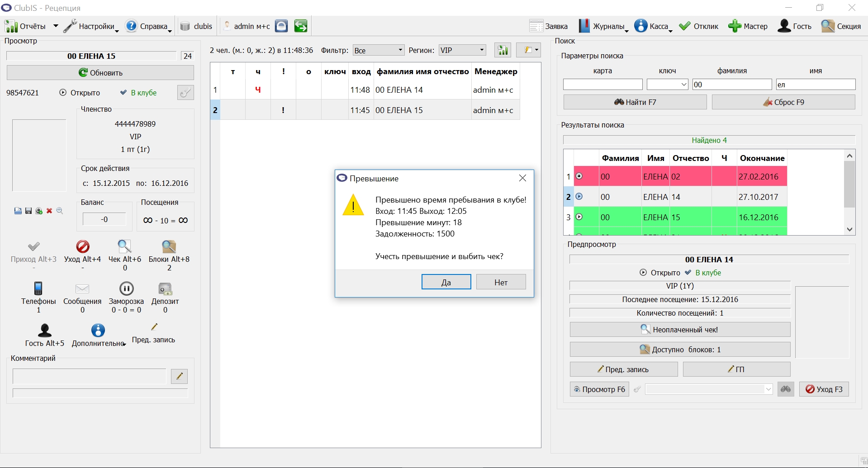
Task: Expand the ключ search dropdown
Action: click(x=668, y=85)
